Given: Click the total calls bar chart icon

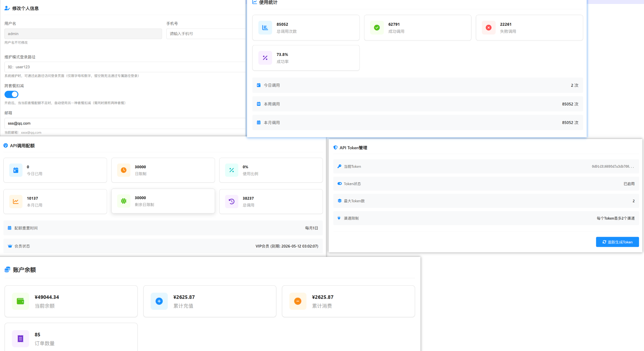Looking at the screenshot, I should (x=265, y=28).
